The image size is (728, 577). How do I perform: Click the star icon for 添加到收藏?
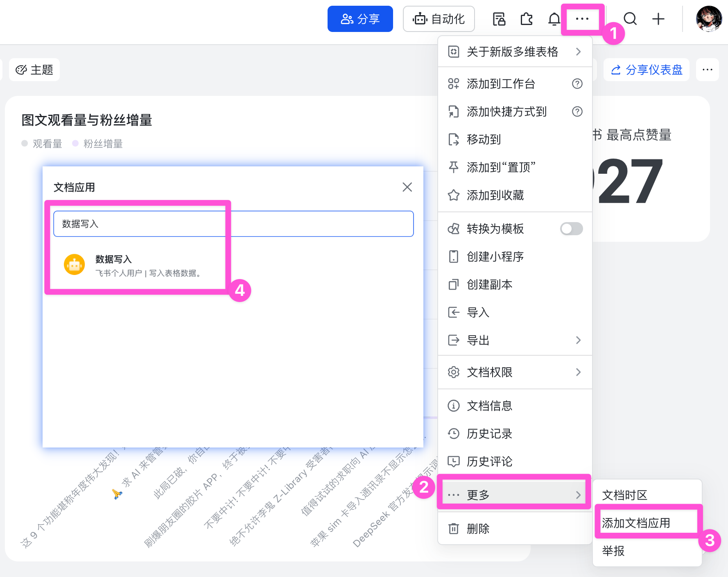[x=454, y=195]
